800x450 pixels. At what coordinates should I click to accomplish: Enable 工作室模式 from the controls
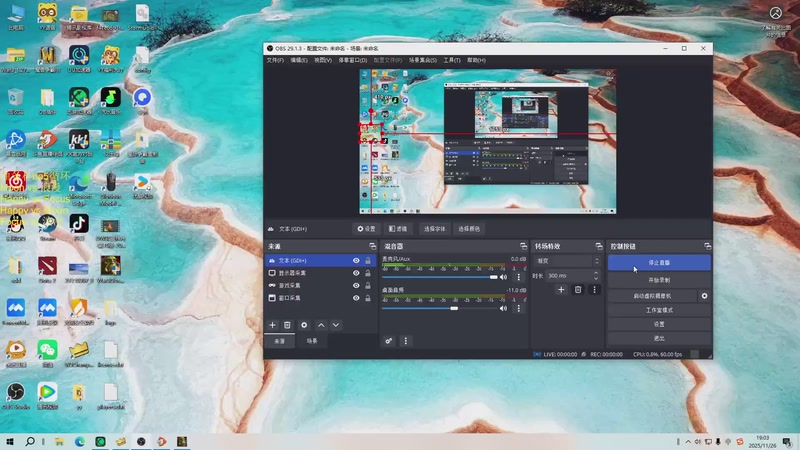tap(659, 310)
